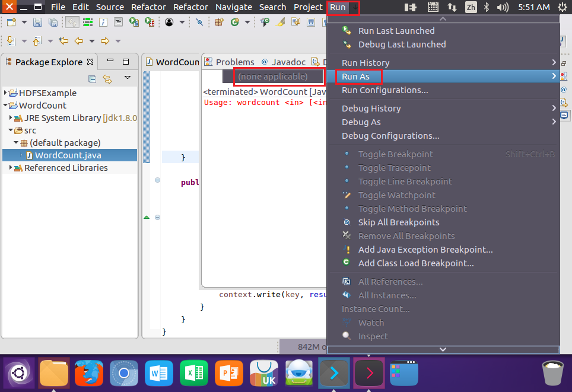This screenshot has height=392, width=572.
Task: Collapse the src folder node
Action: 11,130
